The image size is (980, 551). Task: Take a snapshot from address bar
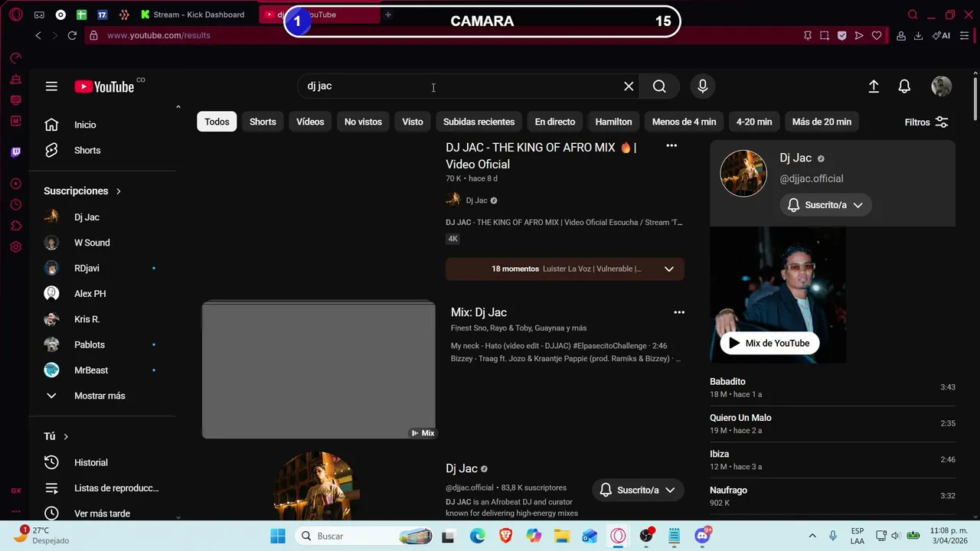[825, 35]
